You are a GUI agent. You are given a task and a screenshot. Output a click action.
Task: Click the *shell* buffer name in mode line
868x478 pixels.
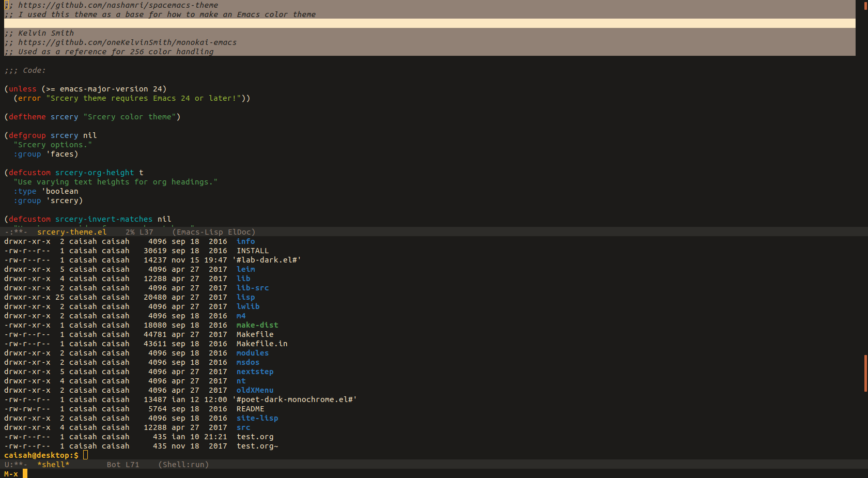[53, 465]
